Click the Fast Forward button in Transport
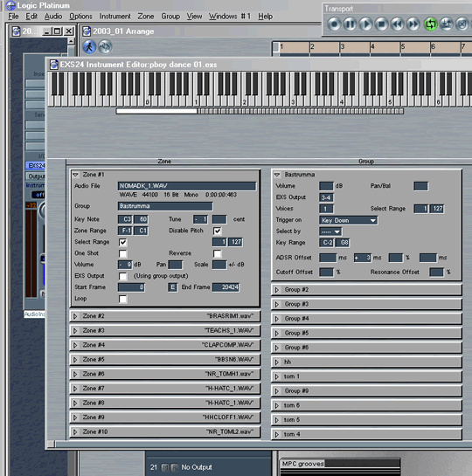 pos(413,24)
